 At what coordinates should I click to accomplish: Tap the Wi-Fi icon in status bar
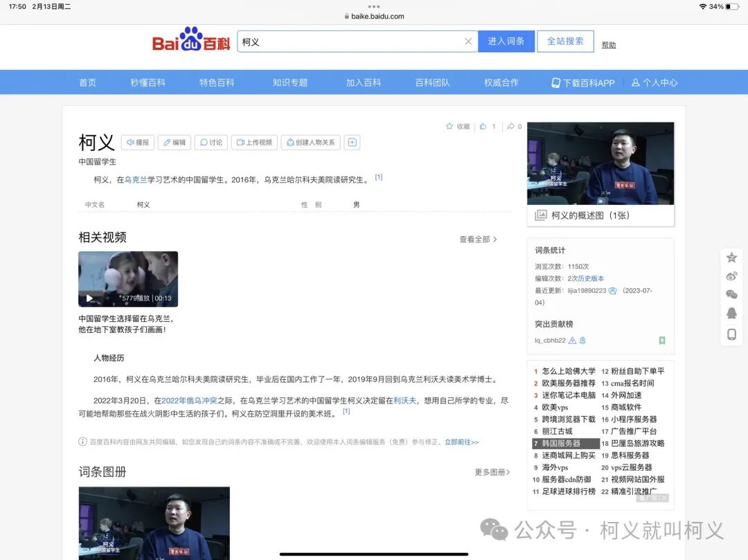[x=703, y=6]
